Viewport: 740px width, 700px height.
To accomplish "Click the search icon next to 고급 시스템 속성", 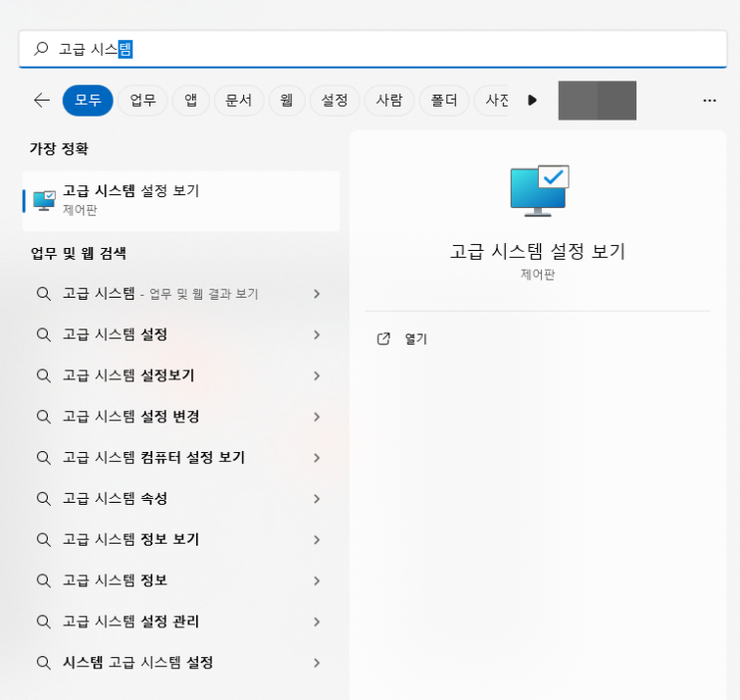I will click(x=44, y=499).
